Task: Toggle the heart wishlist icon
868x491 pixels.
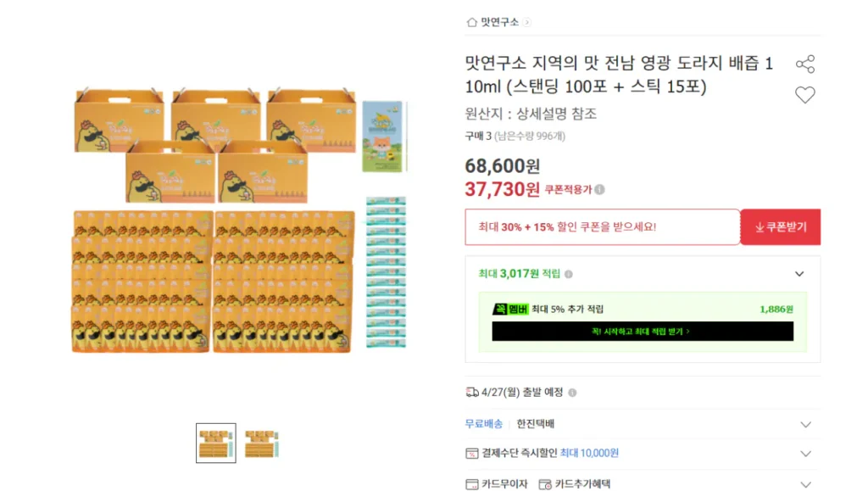Action: 805,95
